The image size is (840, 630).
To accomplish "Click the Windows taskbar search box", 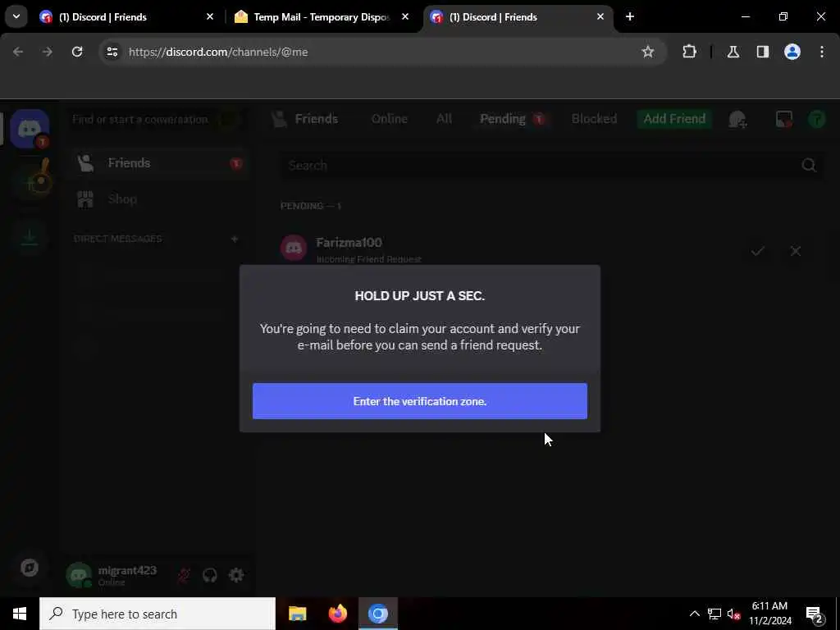I will (x=157, y=614).
